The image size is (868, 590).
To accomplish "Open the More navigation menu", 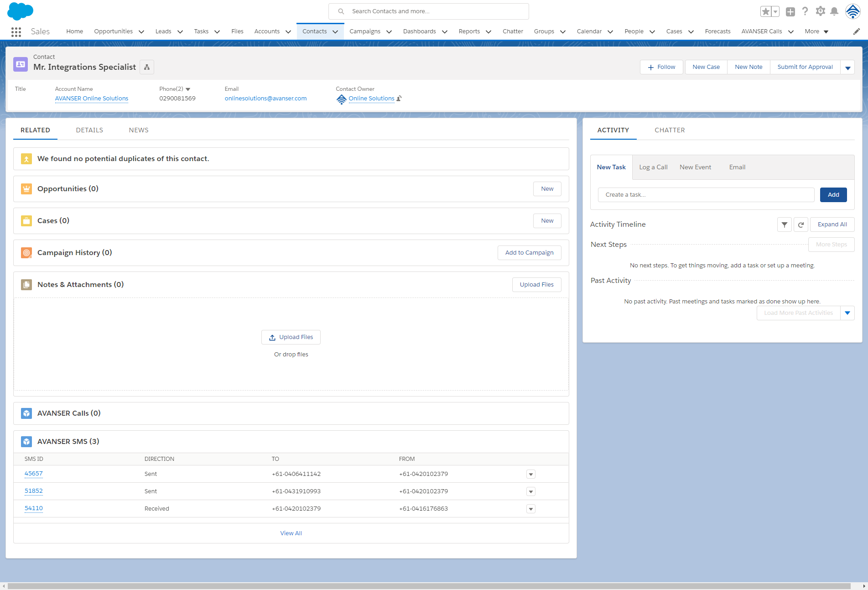I will pos(816,31).
